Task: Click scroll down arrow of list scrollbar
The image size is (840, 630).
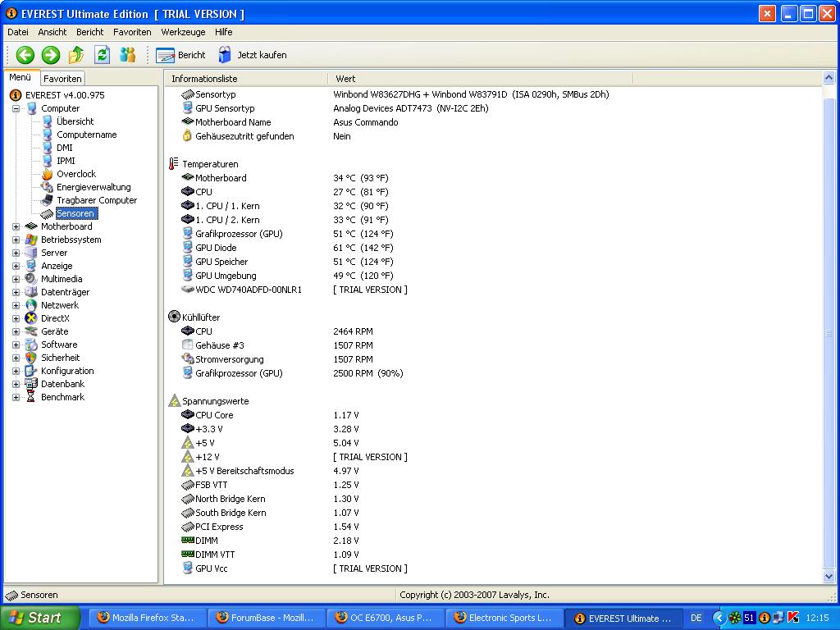Action: [829, 577]
